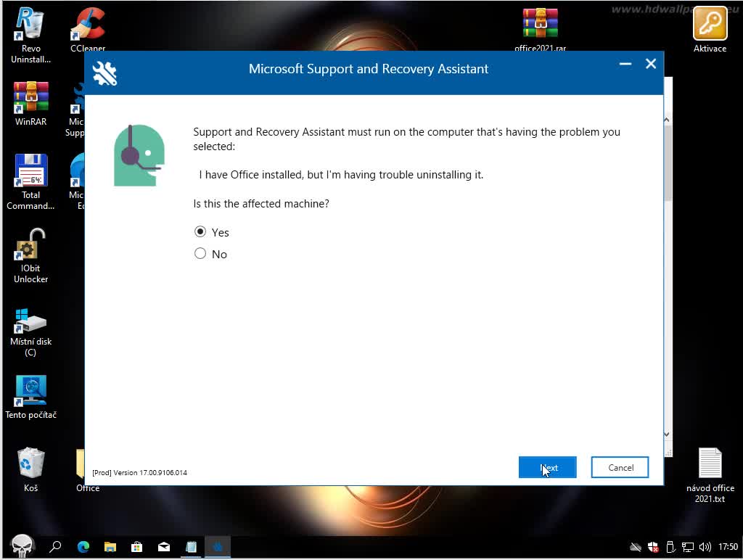Viewport: 743px width, 560px height.
Task: Click the taskbar clock showing 17:50
Action: point(728,547)
